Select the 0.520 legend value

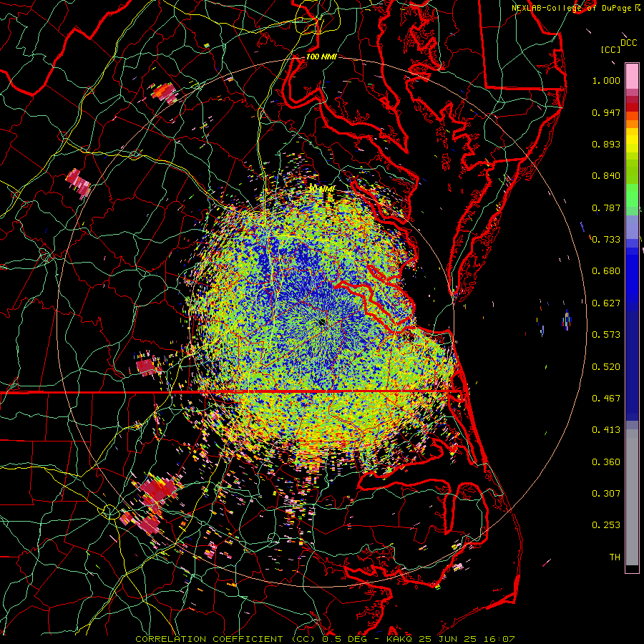click(x=606, y=367)
